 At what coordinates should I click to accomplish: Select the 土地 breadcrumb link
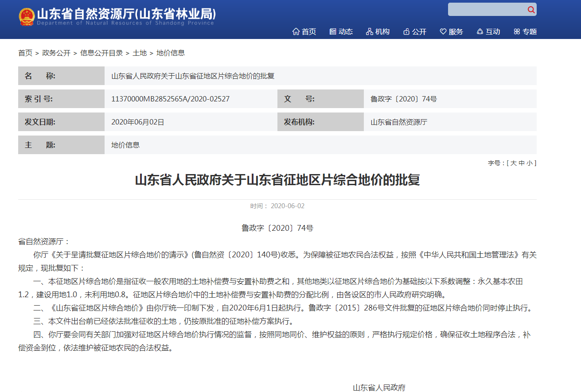pos(140,53)
